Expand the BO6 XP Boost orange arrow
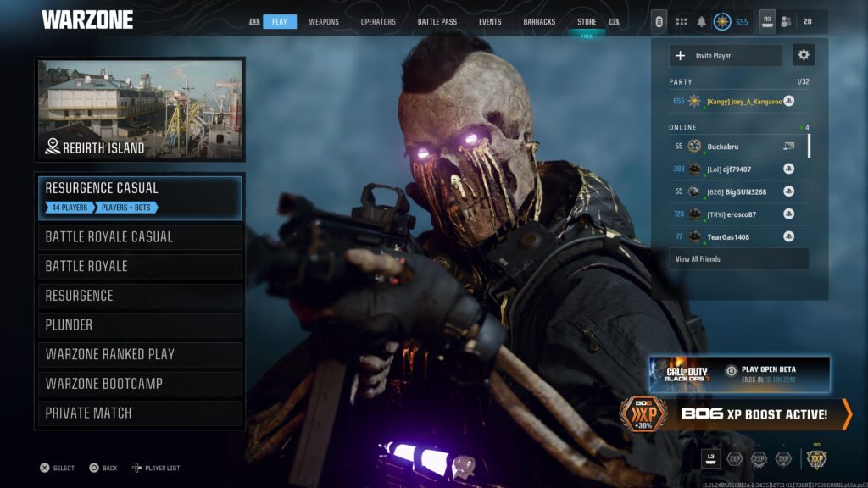The width and height of the screenshot is (868, 488). pos(846,413)
